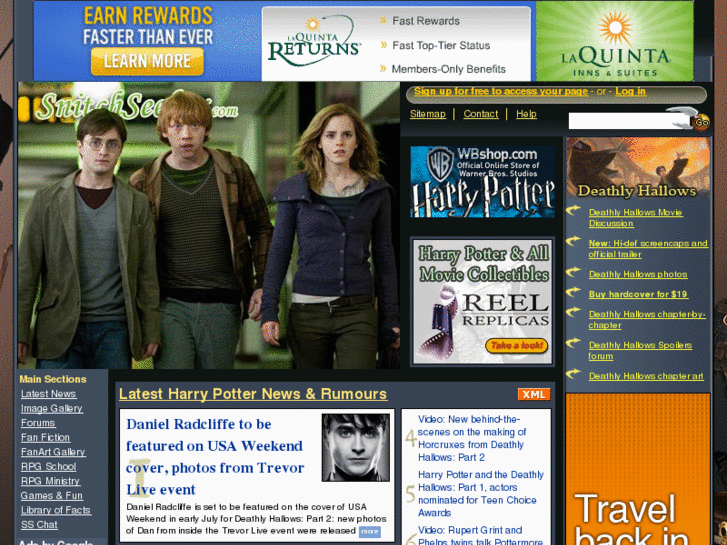
Task: Click arrow icon beside Deathly Hallows chapter art
Action: pyautogui.click(x=573, y=373)
